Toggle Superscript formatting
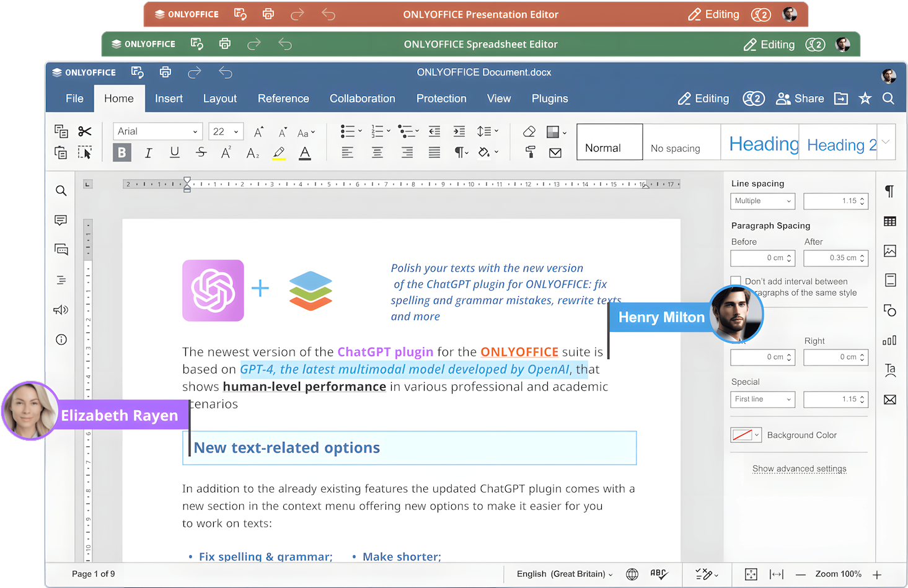Viewport: 908px width, 588px height. (226, 152)
